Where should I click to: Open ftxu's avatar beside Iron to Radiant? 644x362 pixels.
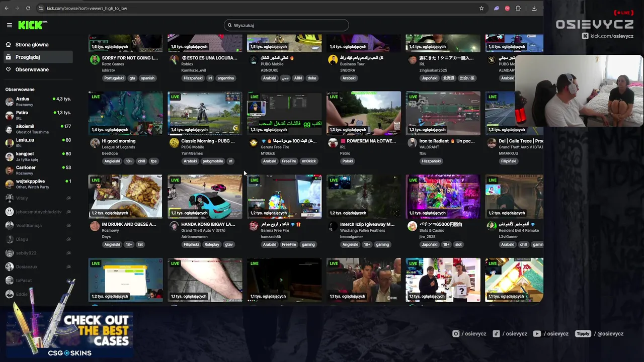[412, 143]
